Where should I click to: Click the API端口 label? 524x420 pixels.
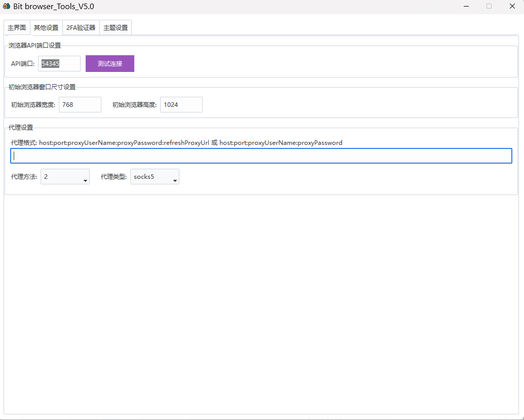tap(23, 64)
